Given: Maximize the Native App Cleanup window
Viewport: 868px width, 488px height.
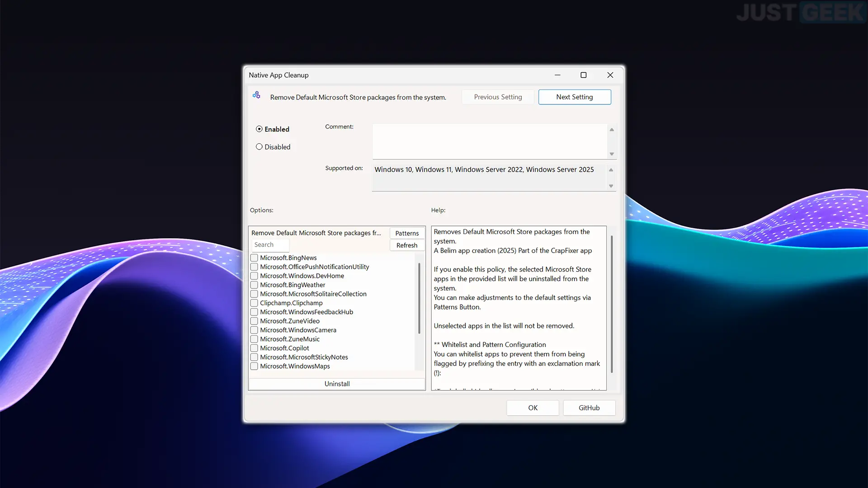Looking at the screenshot, I should point(584,75).
